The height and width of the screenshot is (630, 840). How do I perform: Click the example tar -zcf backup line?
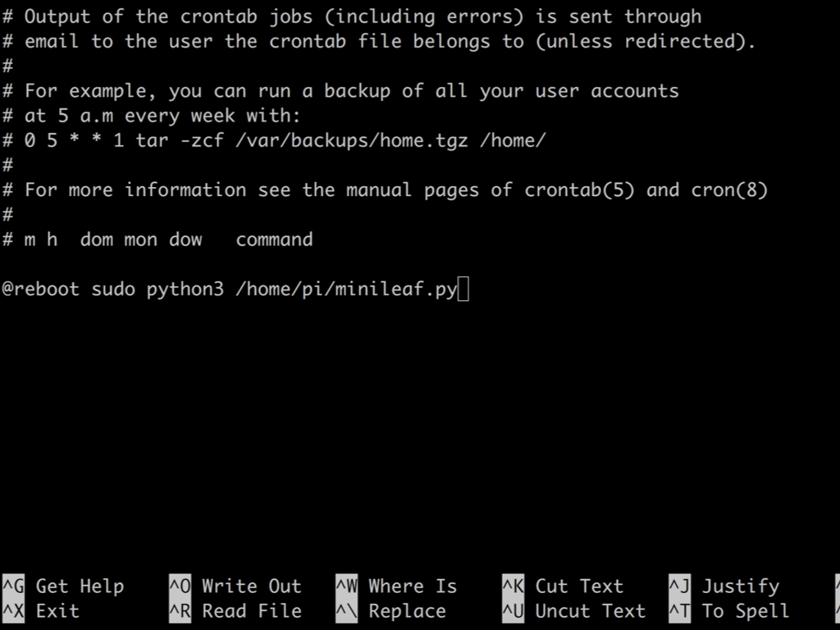274,140
